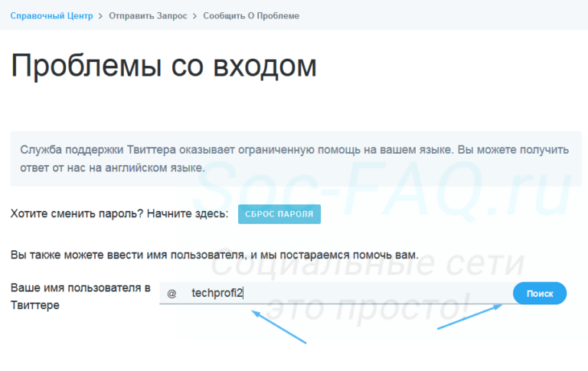Go to Отправить Запрос breadcrumb

(148, 16)
